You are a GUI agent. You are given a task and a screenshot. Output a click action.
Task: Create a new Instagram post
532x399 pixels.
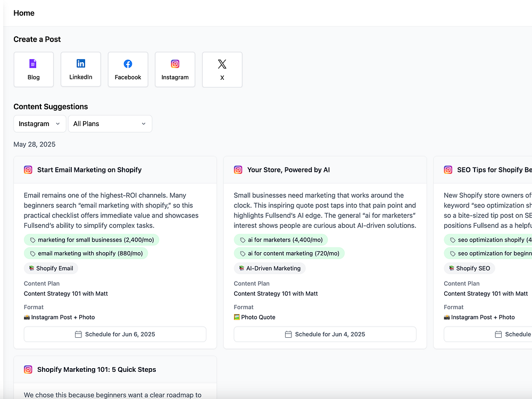coord(175,70)
